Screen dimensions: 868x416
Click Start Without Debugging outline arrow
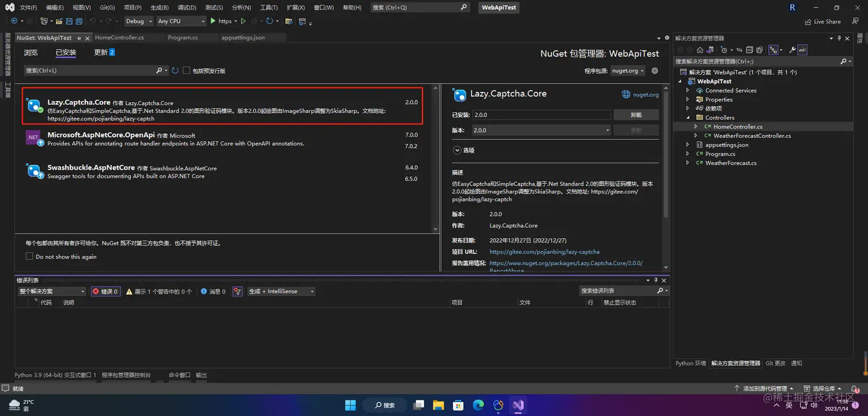(x=243, y=21)
